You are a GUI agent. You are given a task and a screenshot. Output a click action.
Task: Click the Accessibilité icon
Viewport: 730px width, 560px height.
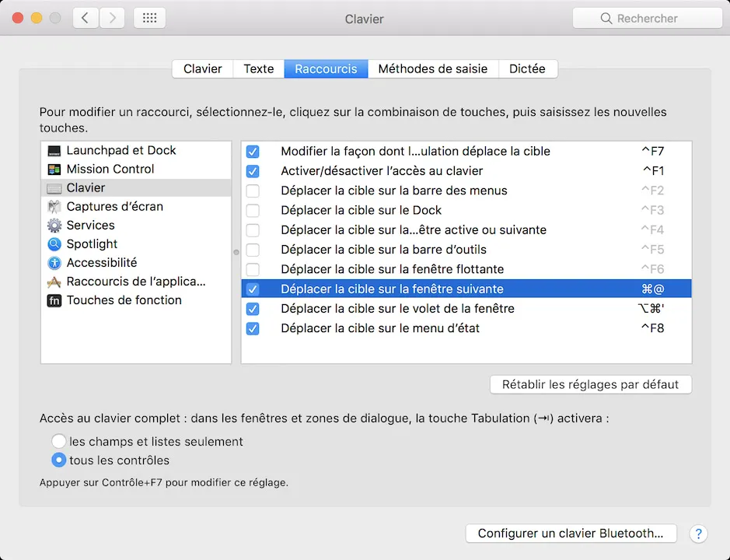click(x=54, y=263)
